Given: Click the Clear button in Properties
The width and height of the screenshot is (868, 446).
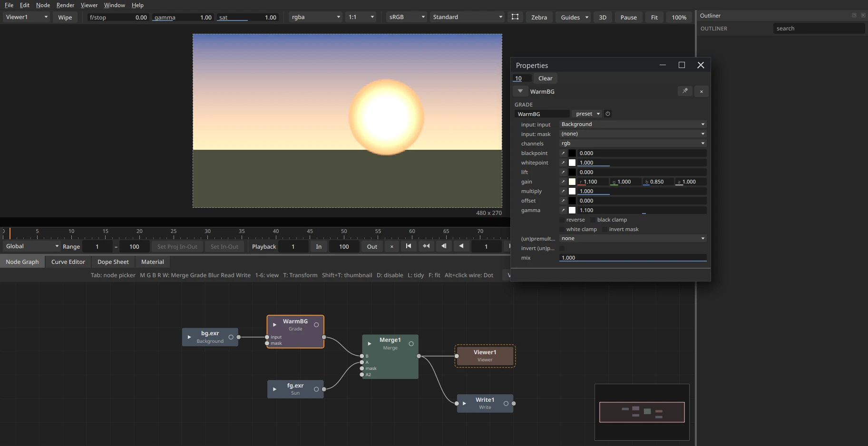Looking at the screenshot, I should 546,78.
